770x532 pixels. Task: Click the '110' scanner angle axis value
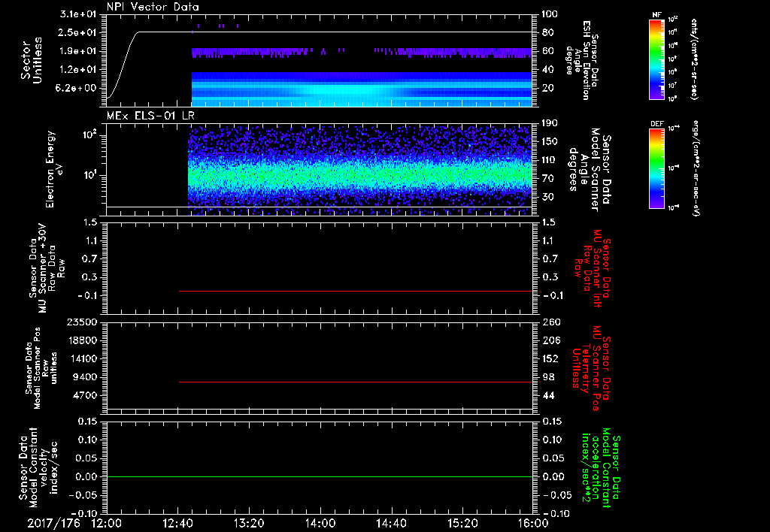point(550,160)
